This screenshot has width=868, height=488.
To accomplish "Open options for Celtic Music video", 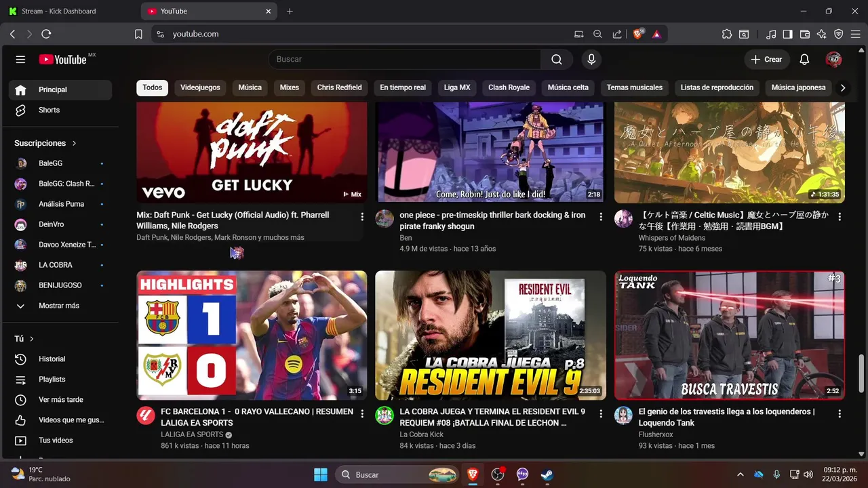I will coord(840,217).
